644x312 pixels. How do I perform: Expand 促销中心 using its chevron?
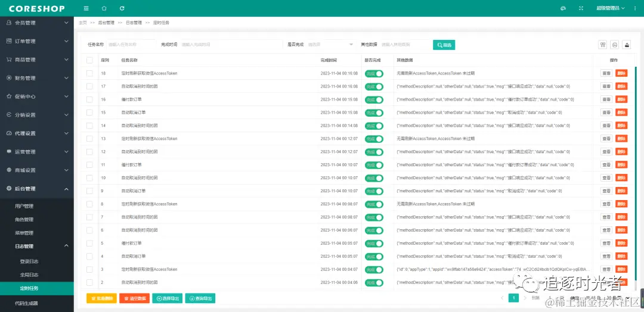click(x=67, y=96)
